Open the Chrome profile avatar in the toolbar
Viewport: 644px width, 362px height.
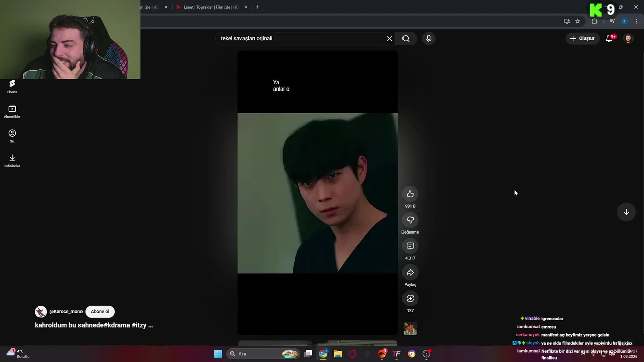(624, 21)
